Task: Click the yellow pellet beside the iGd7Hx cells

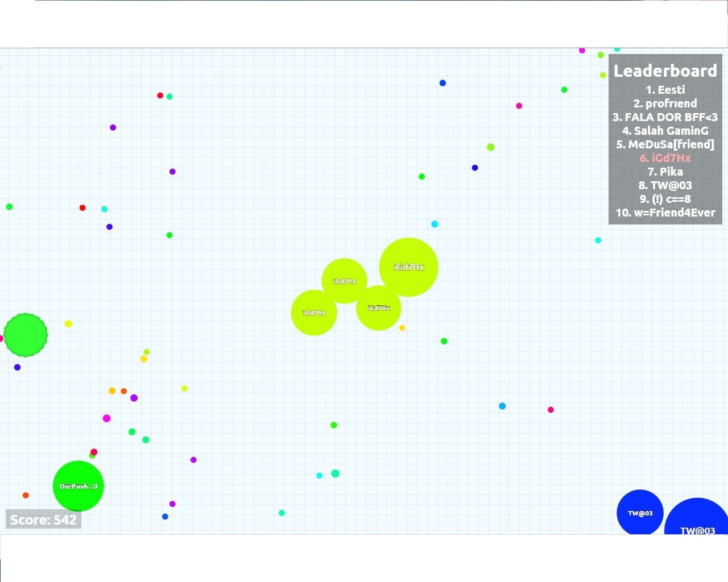Action: [x=402, y=328]
